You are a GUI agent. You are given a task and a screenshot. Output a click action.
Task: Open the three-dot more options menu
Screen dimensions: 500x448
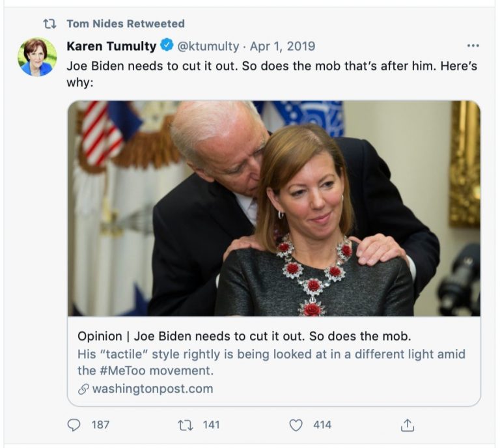[473, 46]
